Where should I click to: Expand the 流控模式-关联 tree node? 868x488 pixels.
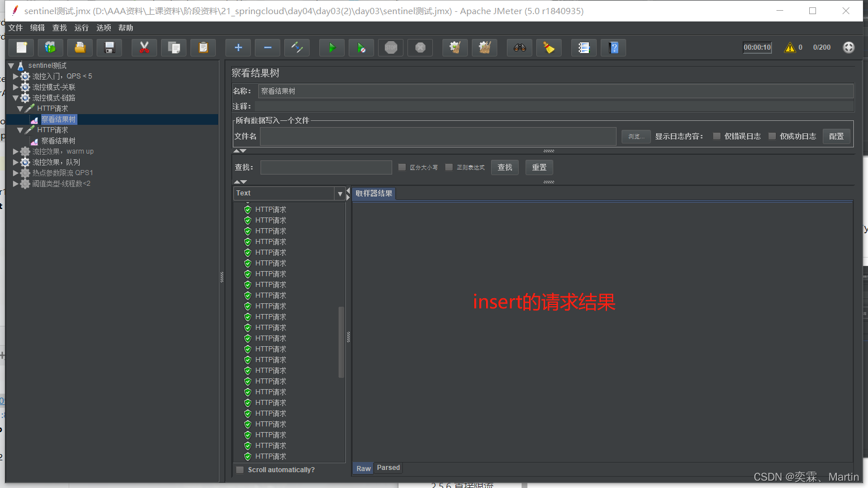[x=16, y=87]
